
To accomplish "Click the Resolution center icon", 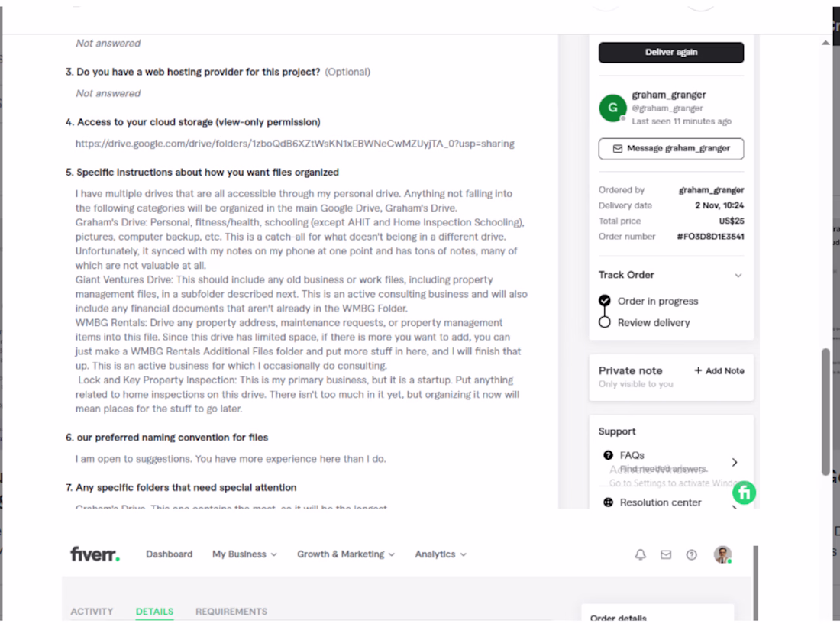I will click(x=608, y=502).
